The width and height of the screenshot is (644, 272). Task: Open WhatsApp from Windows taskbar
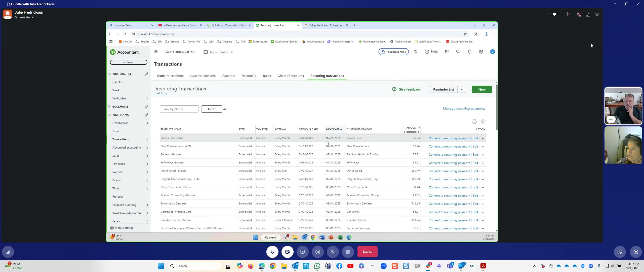coord(317,266)
